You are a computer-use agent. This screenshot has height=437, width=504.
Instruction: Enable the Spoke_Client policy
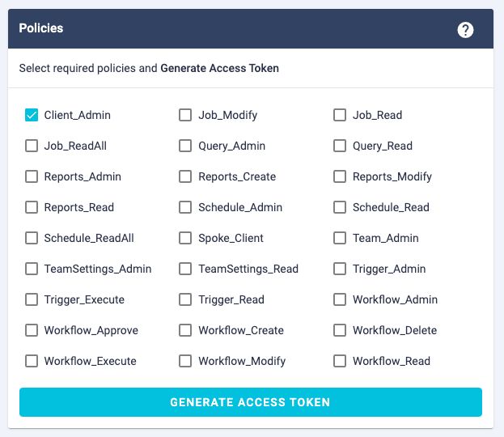[185, 238]
